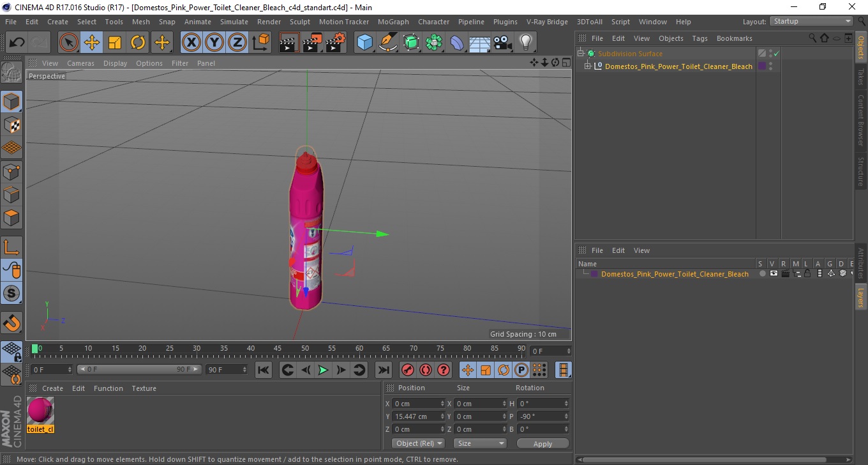Render the active view
868x465 pixels.
(289, 43)
